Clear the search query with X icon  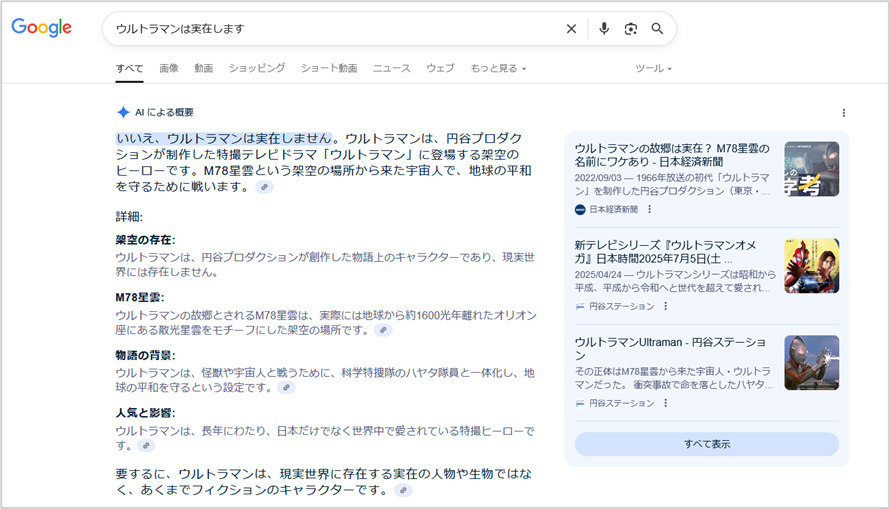[572, 28]
